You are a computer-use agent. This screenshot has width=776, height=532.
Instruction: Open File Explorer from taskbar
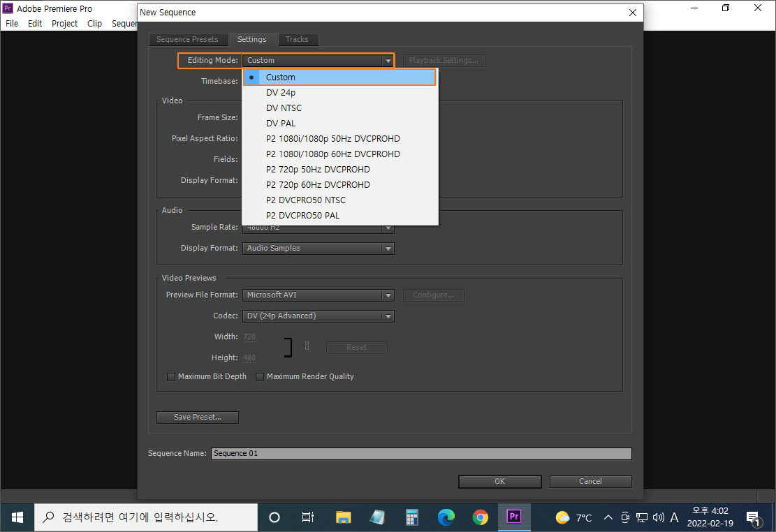pos(343,517)
